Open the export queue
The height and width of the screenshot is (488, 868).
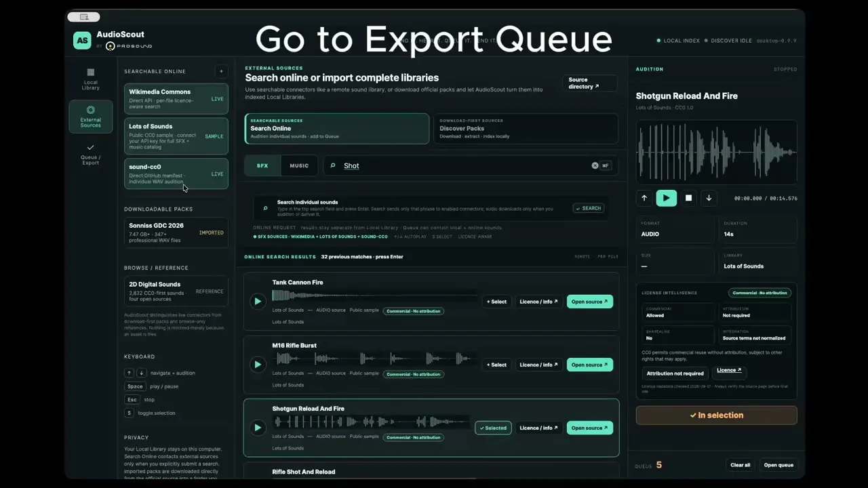(x=778, y=465)
